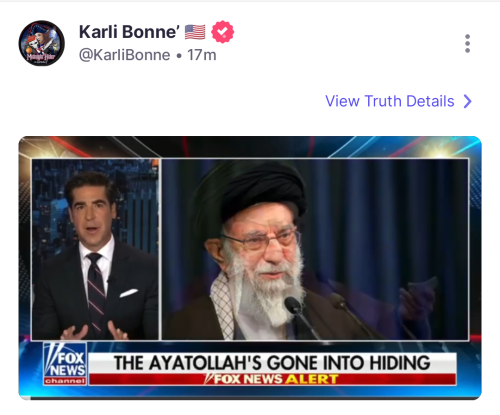Click the microphone in the right video panel
The image size is (500, 415).
coord(294,306)
